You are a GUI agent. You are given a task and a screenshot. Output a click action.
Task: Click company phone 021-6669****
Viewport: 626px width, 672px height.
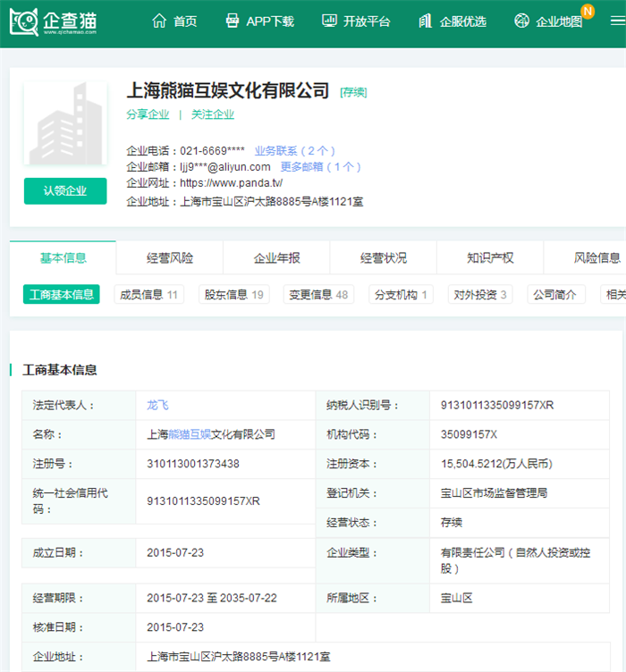(x=212, y=151)
